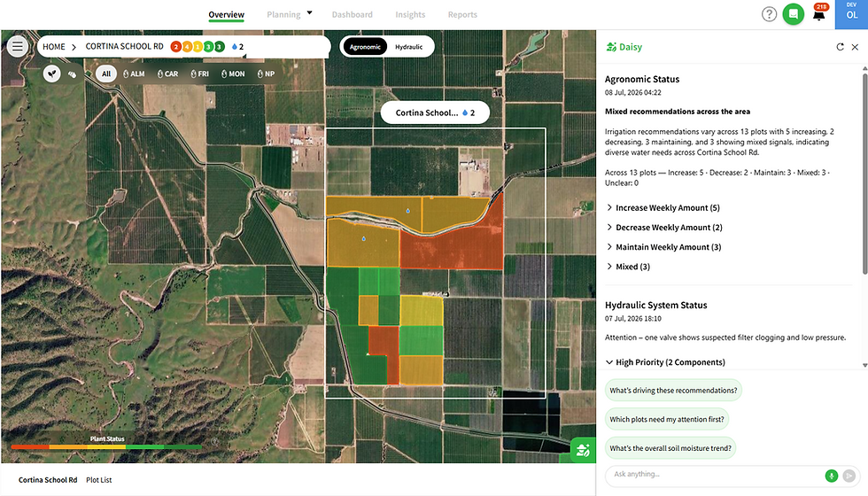Expand Increase Weekly Amount (5)

663,207
